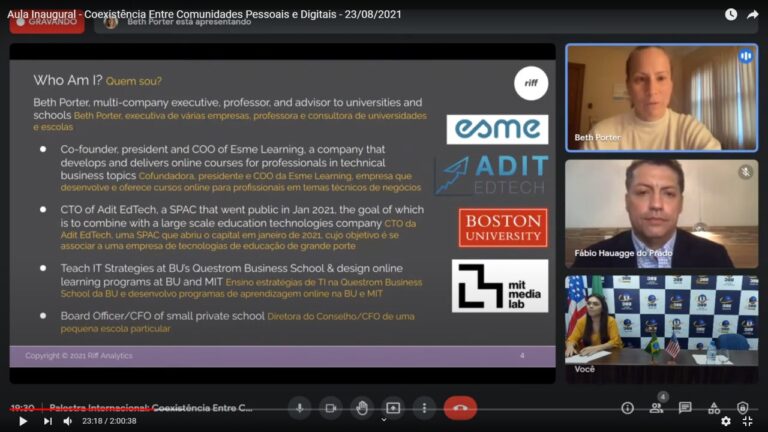Viewport: 768px width, 432px height.
Task: Mute the video volume
Action: pyautogui.click(x=68, y=421)
